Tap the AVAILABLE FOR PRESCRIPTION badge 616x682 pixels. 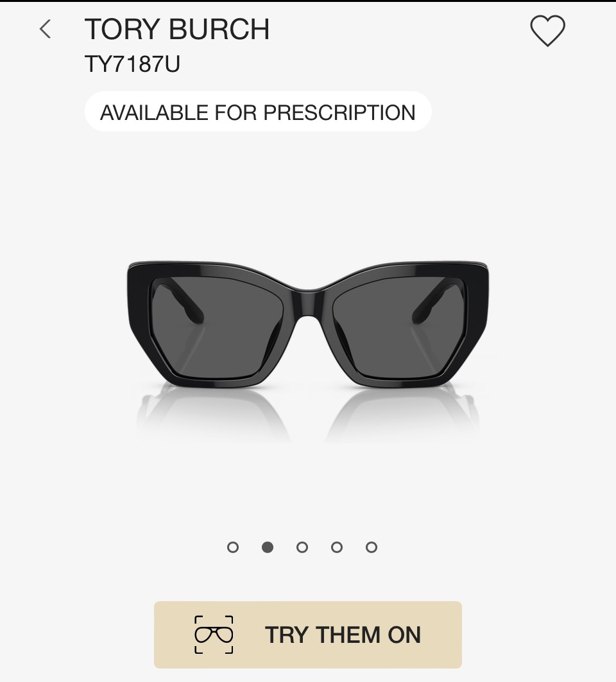257,112
